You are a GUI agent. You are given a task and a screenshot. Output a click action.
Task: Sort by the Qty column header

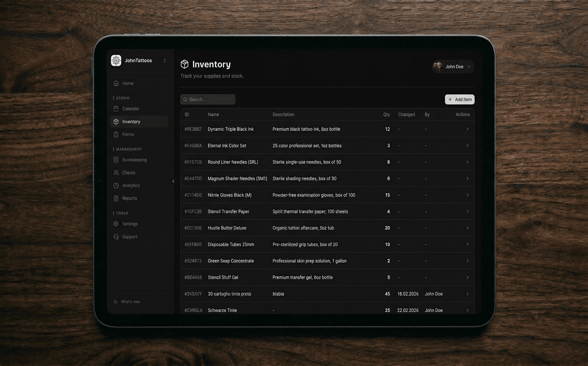386,115
